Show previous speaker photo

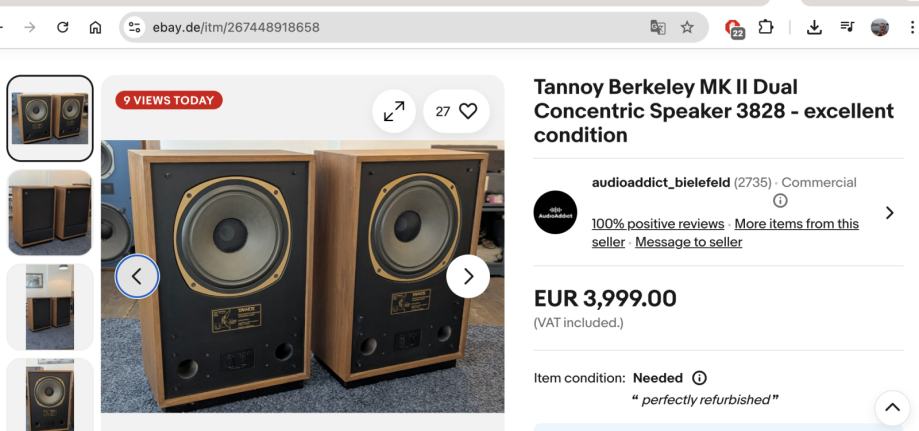click(137, 276)
